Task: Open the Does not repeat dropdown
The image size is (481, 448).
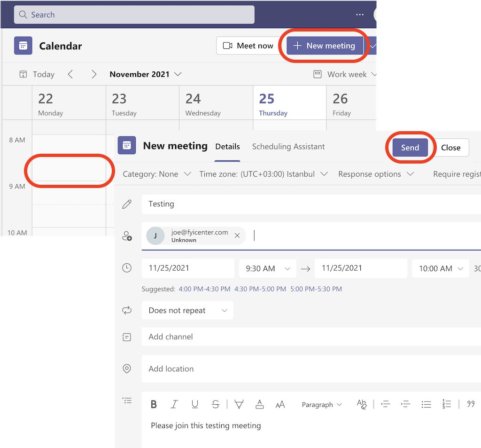Action: click(187, 310)
